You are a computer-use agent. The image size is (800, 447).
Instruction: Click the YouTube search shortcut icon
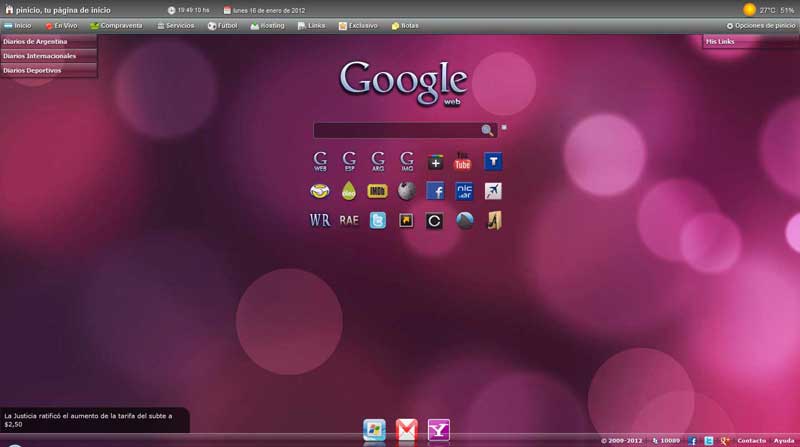pos(462,161)
